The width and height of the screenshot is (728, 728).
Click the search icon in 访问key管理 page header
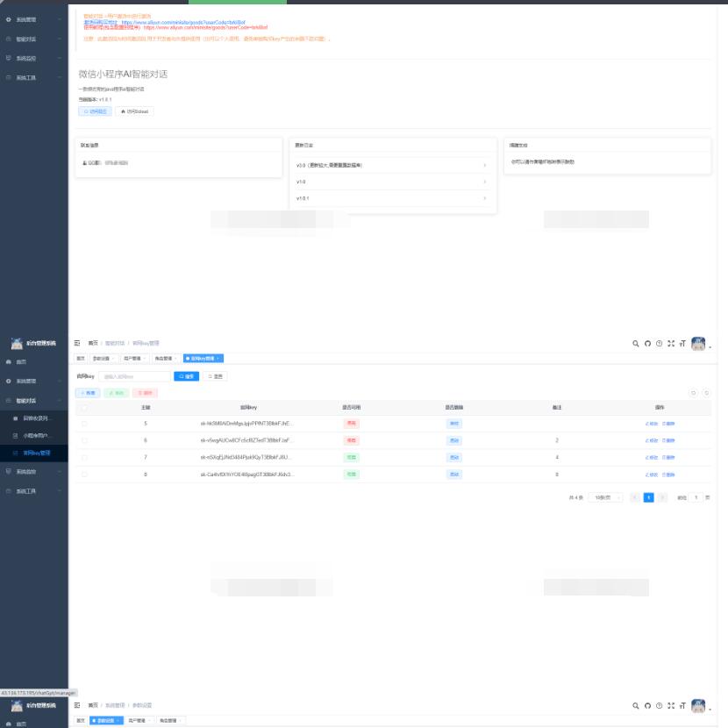tap(636, 344)
